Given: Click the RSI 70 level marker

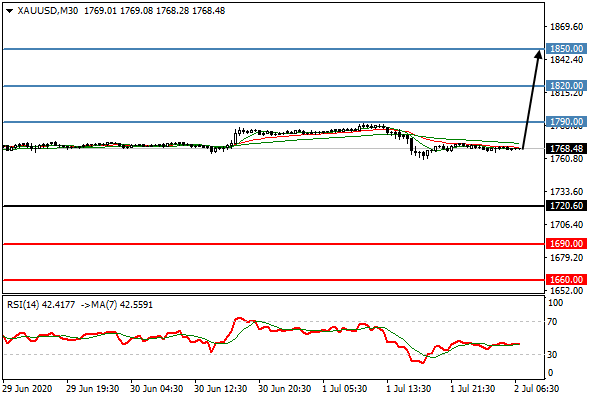Looking at the screenshot, I should point(552,322).
